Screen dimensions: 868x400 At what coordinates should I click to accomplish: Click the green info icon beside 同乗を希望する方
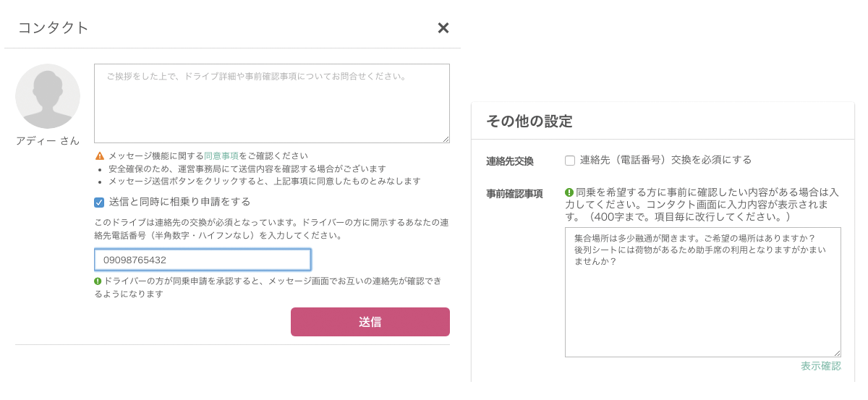(569, 193)
